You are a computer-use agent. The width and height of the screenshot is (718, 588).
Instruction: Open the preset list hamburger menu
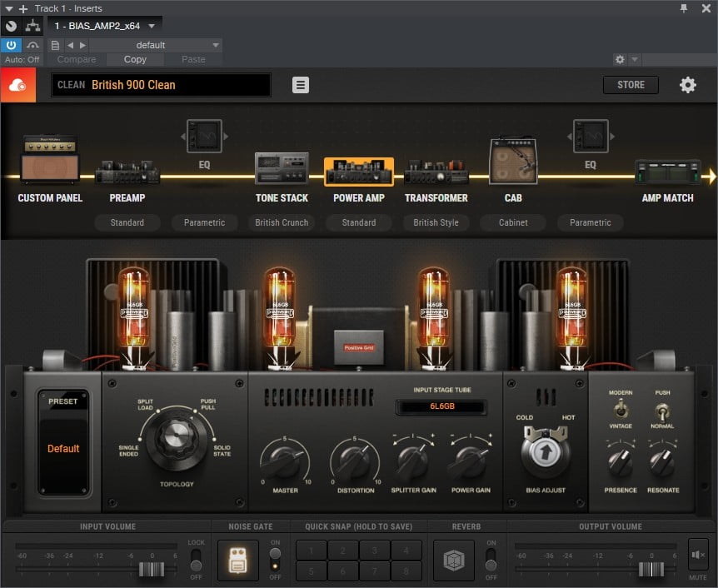tap(301, 85)
